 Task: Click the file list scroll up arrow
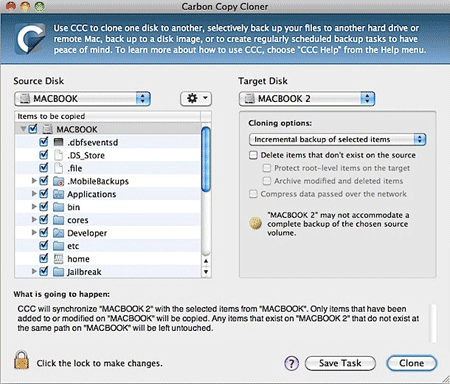tap(206, 261)
